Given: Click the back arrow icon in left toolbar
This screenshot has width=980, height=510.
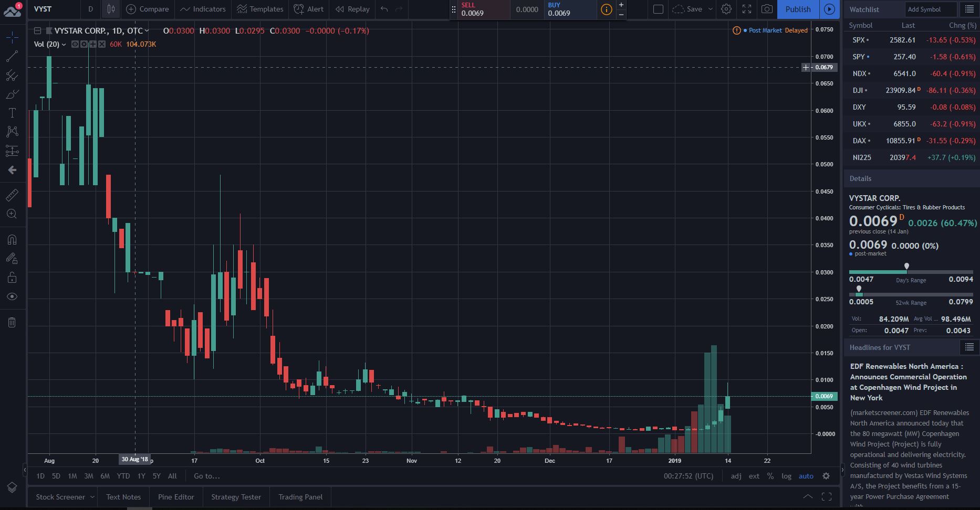Looking at the screenshot, I should click(x=12, y=170).
